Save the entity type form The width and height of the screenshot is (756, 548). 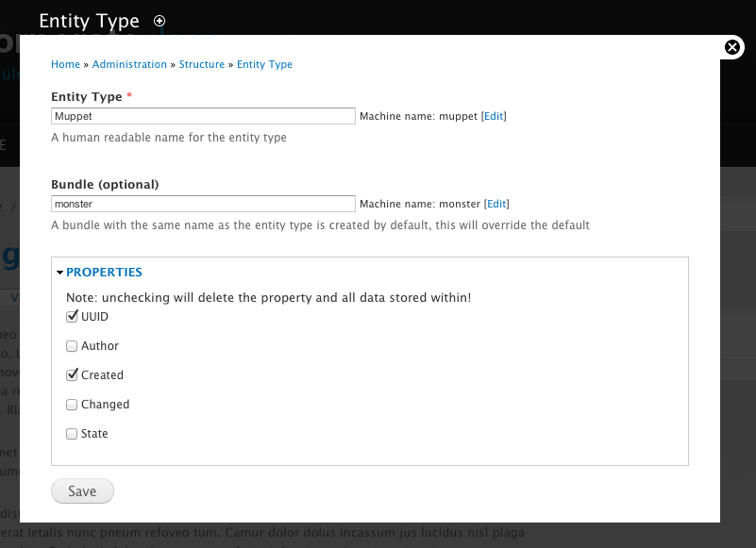pyautogui.click(x=82, y=491)
